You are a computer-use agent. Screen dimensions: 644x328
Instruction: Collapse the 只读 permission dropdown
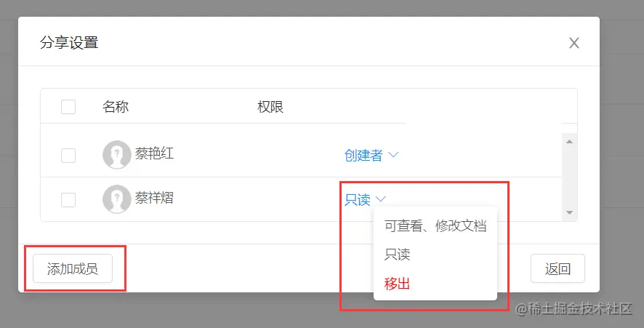pos(365,199)
